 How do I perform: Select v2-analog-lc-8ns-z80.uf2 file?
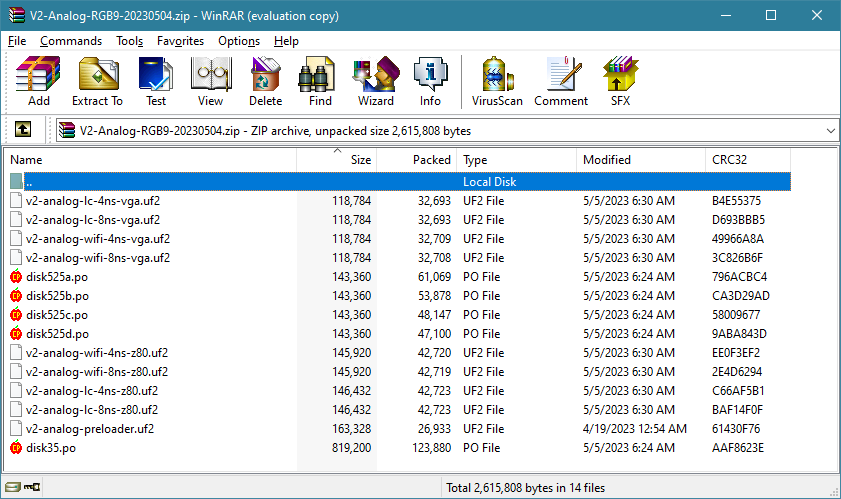[92, 409]
